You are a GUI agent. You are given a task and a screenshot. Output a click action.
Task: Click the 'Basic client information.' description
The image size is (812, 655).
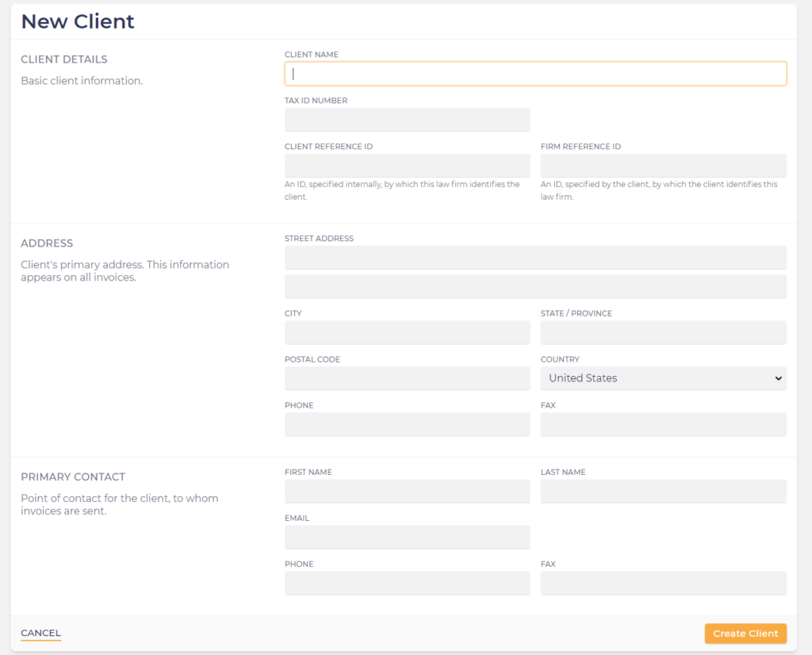point(82,81)
